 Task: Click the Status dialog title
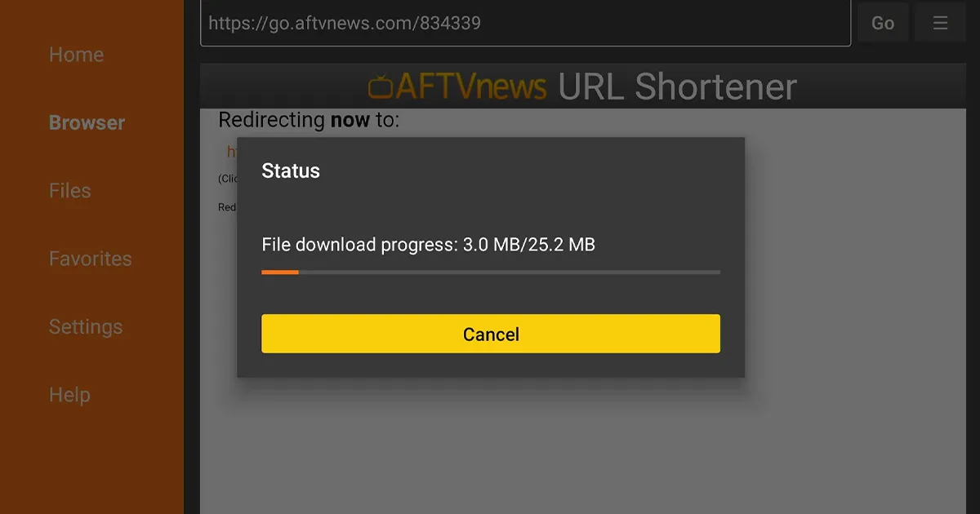click(x=290, y=171)
